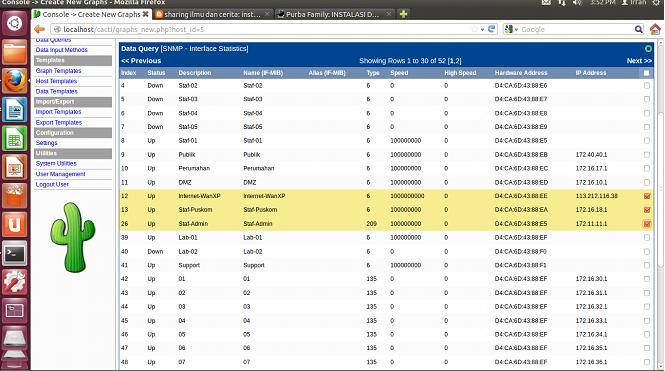Open Data Input Methods link
This screenshot has height=371, width=665.
pyautogui.click(x=61, y=50)
